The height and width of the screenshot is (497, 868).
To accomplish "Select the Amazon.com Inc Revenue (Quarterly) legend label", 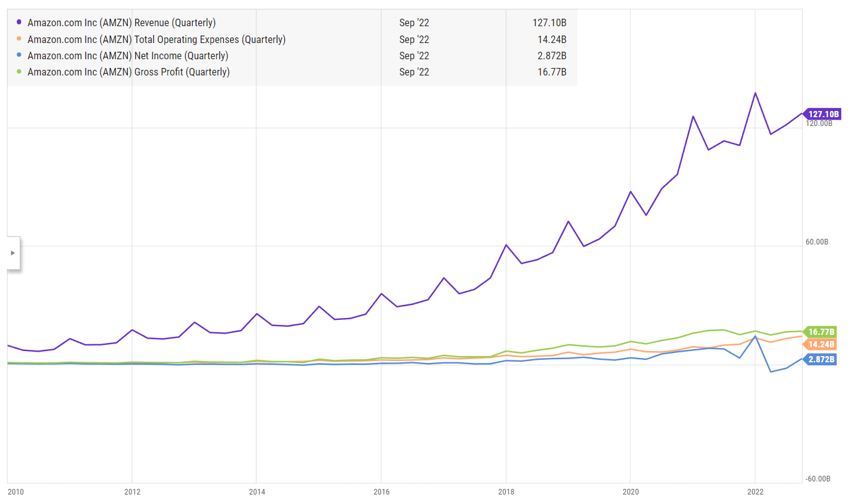I will point(122,23).
